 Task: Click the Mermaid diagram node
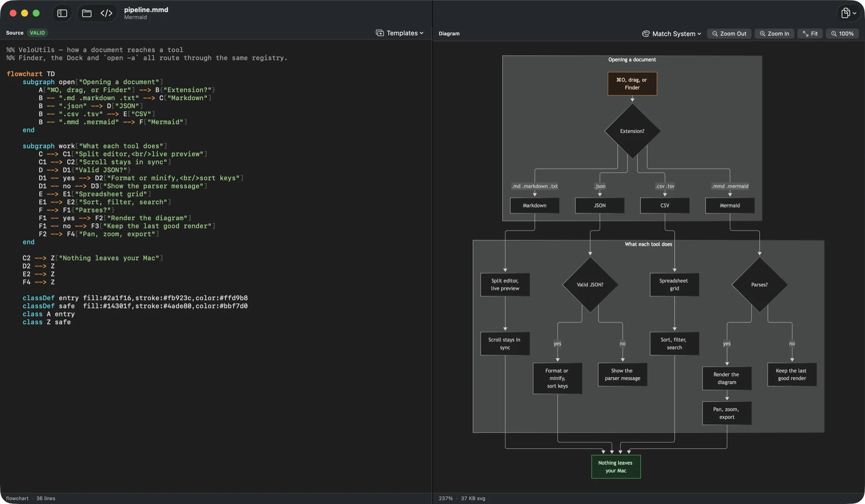coord(730,206)
